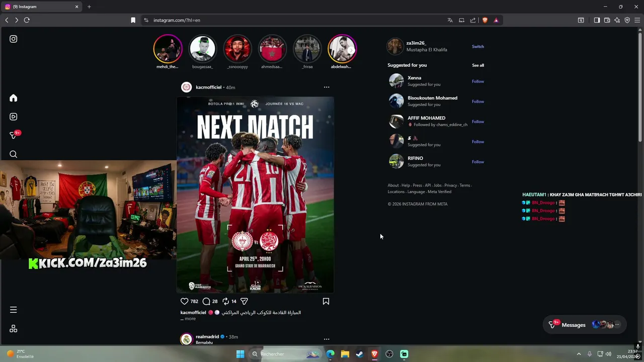
Task: Open Search from the sidebar
Action: (x=14, y=154)
